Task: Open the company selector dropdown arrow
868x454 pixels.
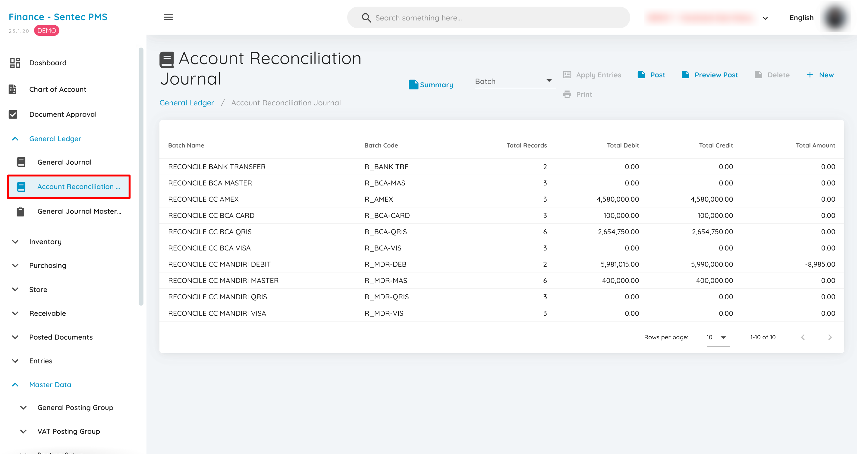Action: pyautogui.click(x=765, y=18)
